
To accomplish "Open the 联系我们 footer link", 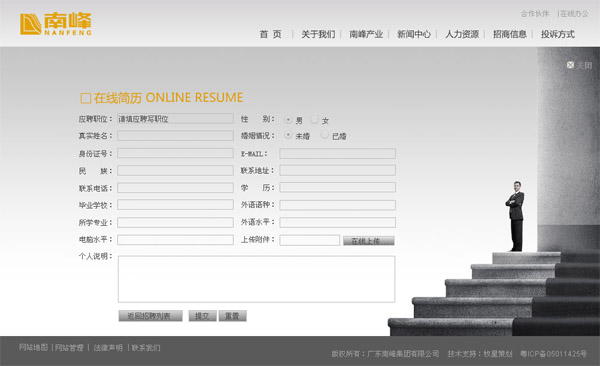I will pos(146,348).
